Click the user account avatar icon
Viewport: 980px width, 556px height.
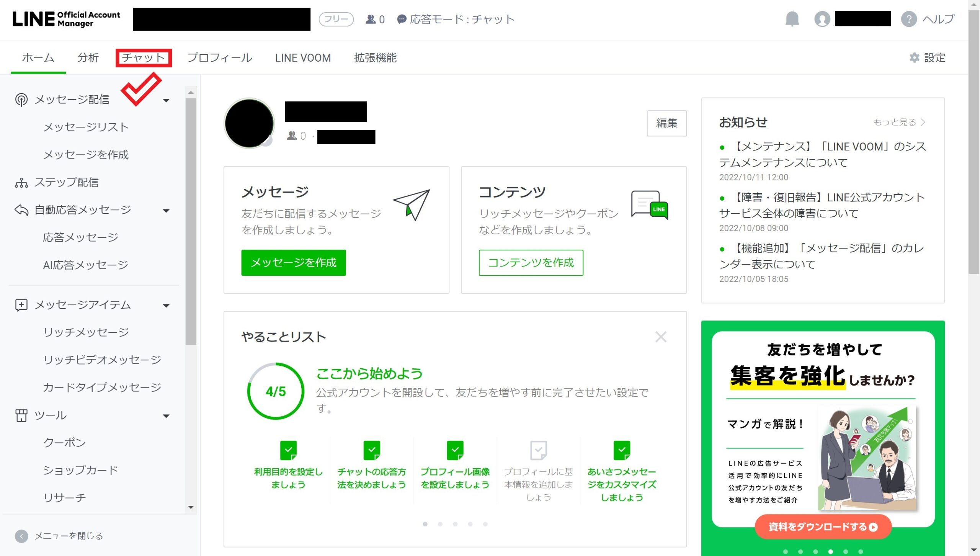(x=822, y=19)
